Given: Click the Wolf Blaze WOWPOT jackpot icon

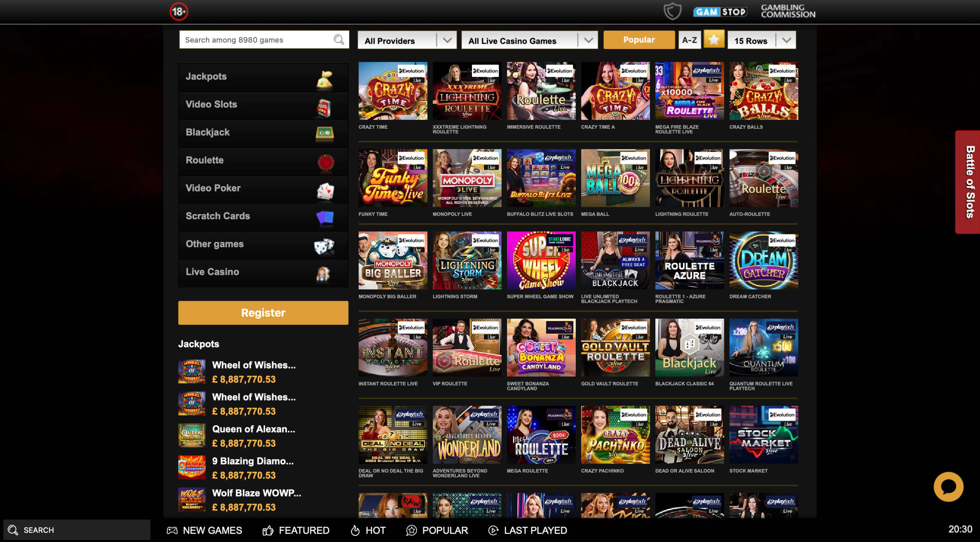Looking at the screenshot, I should [192, 499].
